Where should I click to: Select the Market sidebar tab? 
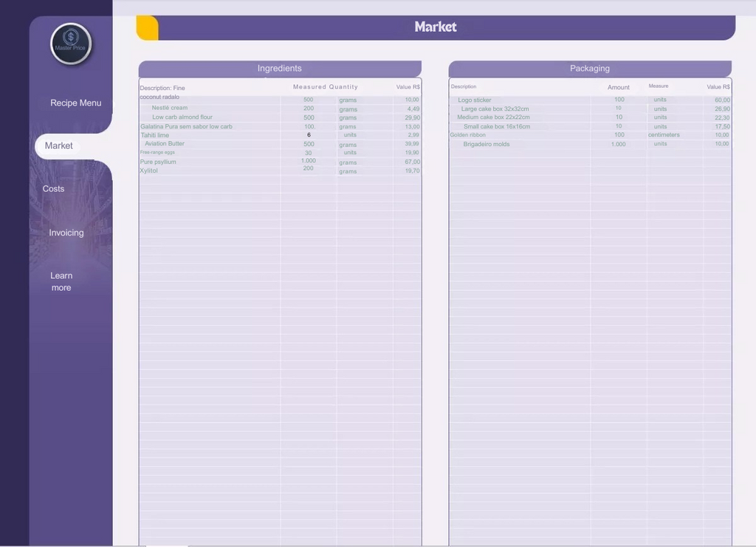[59, 146]
